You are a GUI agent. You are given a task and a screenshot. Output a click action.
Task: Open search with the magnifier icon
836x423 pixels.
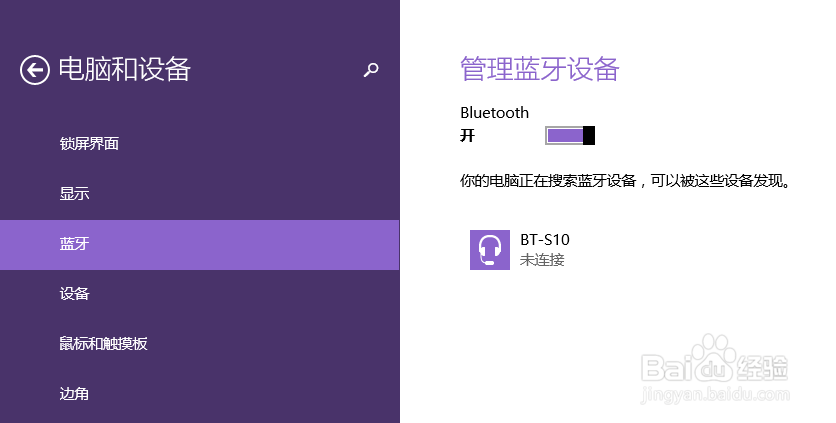(371, 69)
